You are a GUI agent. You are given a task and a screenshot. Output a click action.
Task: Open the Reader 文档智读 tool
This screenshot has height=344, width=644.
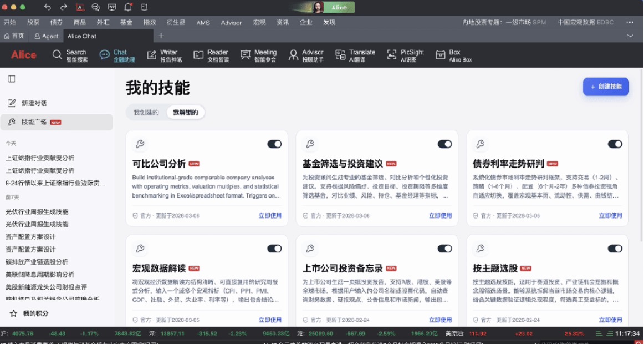click(x=211, y=55)
